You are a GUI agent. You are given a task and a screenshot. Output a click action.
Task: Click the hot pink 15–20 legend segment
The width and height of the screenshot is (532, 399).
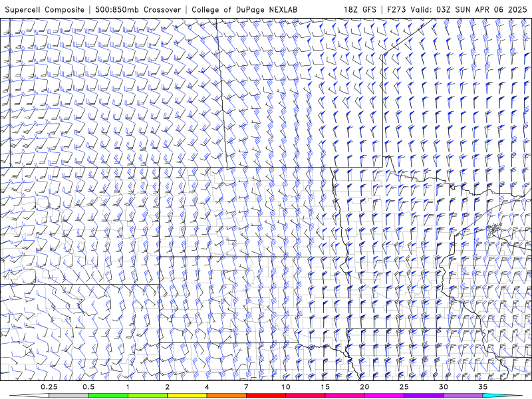344,396
